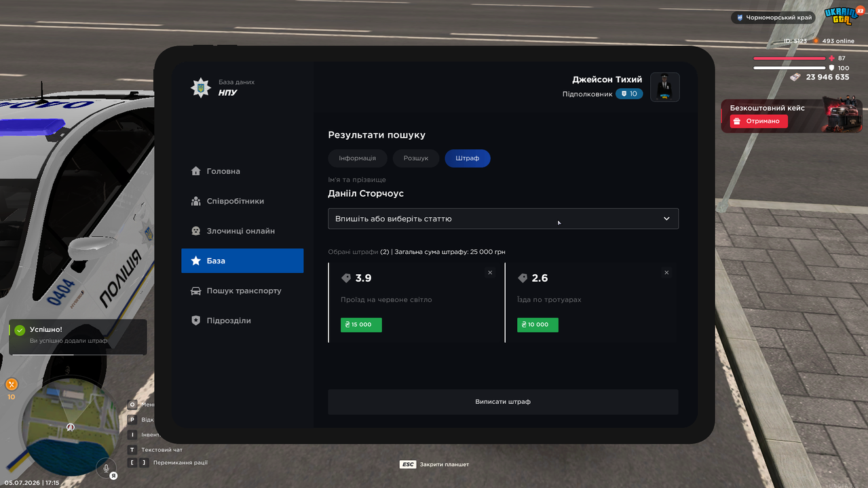Click the money balance 23 946 635
This screenshot has width=868, height=488.
point(827,77)
